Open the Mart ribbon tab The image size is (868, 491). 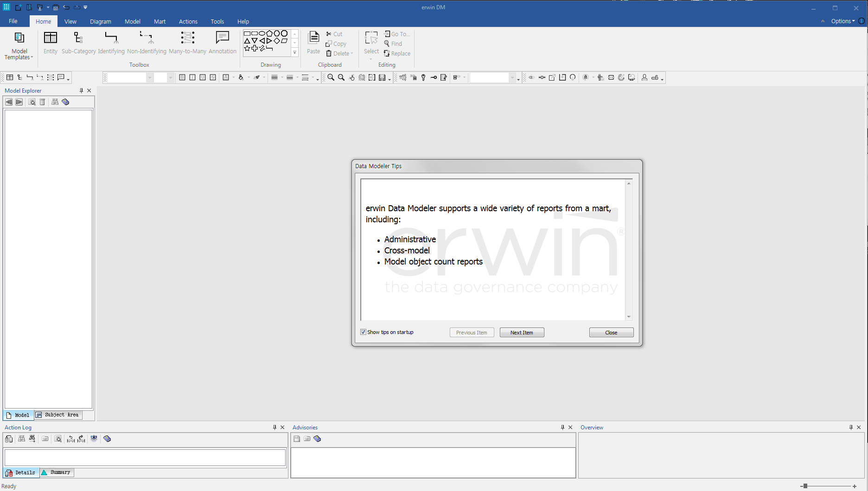160,21
